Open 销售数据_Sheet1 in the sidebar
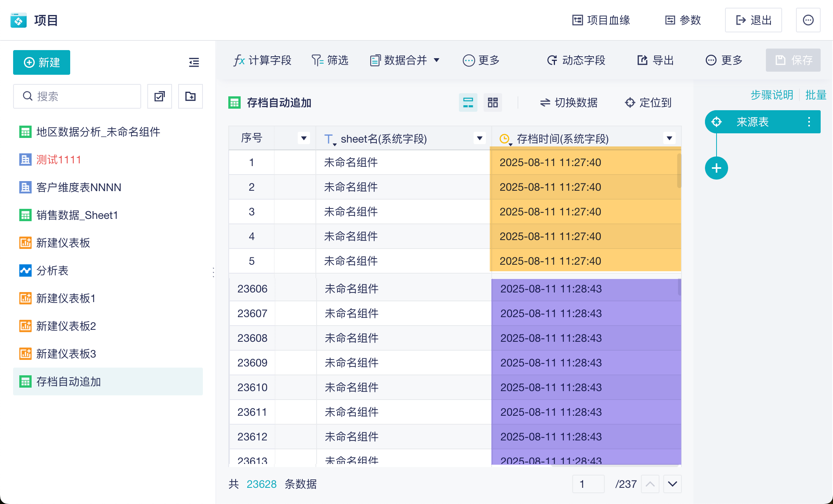833x504 pixels. point(77,215)
